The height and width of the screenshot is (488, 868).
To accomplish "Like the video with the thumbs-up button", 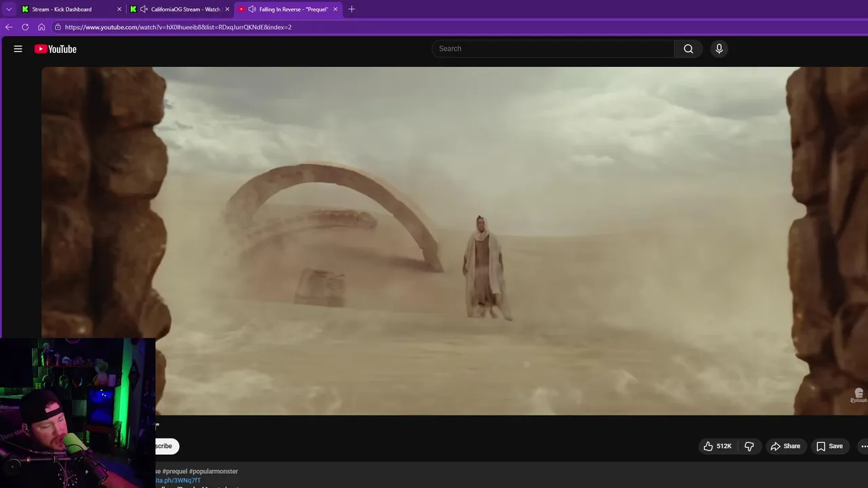I will click(x=718, y=446).
